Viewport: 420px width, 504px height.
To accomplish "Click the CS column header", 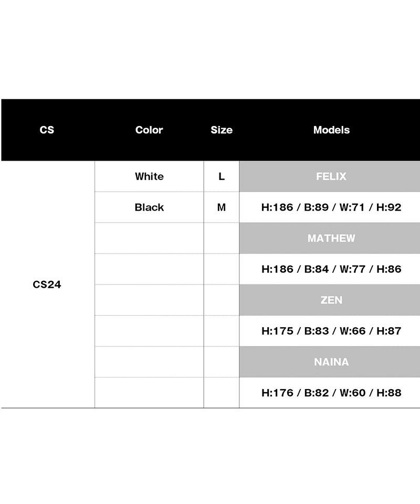I will coord(47,130).
